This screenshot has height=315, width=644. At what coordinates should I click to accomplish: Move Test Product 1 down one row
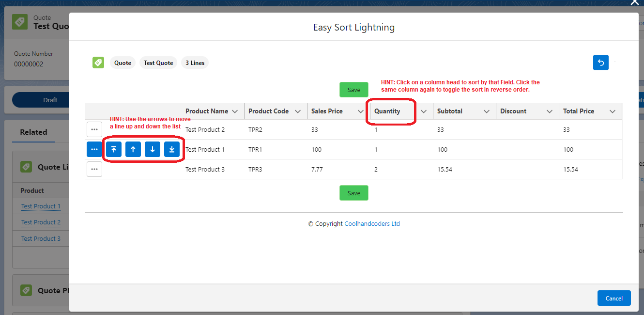click(x=153, y=149)
